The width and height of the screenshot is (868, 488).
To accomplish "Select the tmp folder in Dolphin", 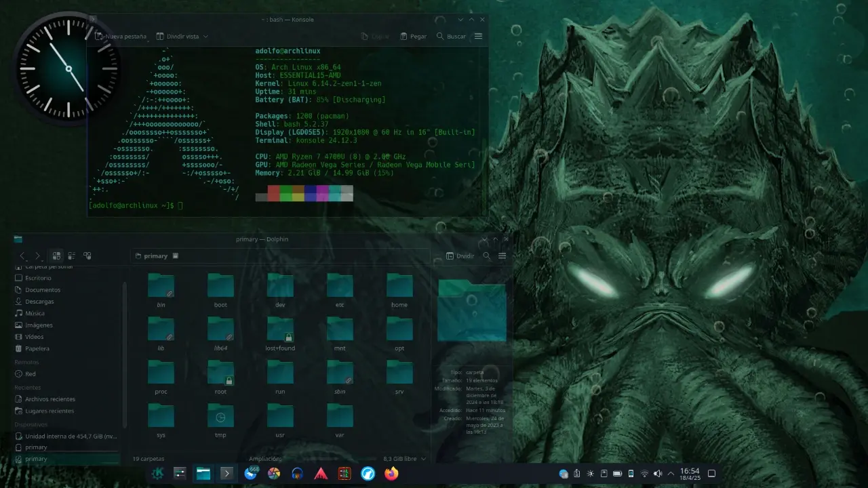I will [220, 421].
